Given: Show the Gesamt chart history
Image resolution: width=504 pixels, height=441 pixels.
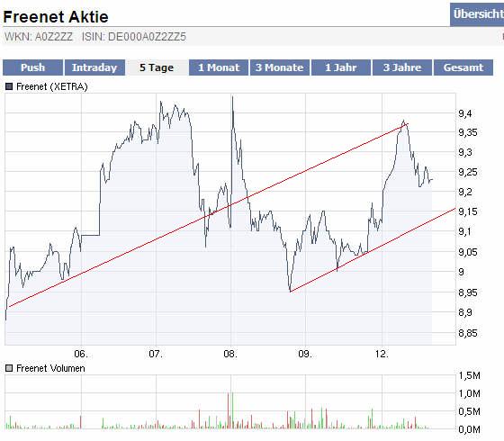Looking at the screenshot, I should pos(463,67).
